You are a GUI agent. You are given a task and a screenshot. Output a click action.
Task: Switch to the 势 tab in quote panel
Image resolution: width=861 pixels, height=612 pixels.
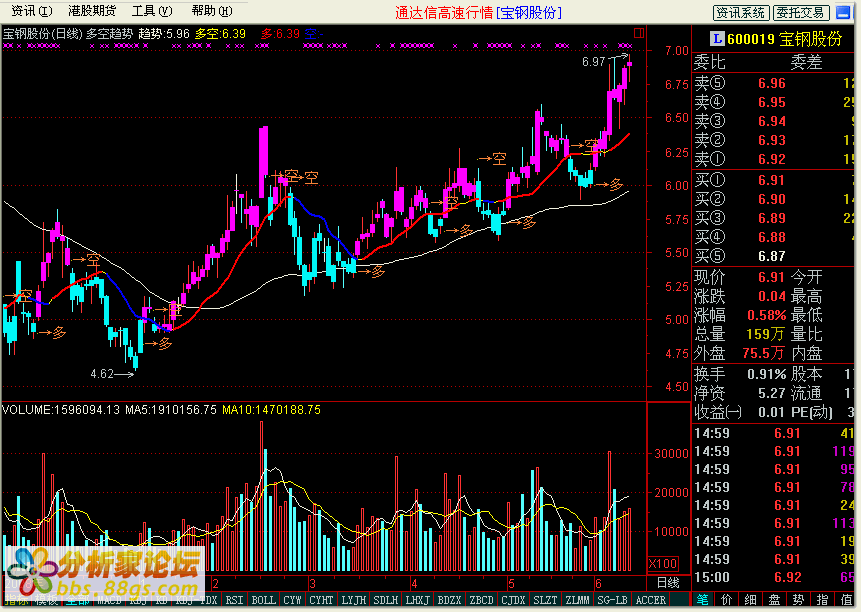tap(798, 599)
